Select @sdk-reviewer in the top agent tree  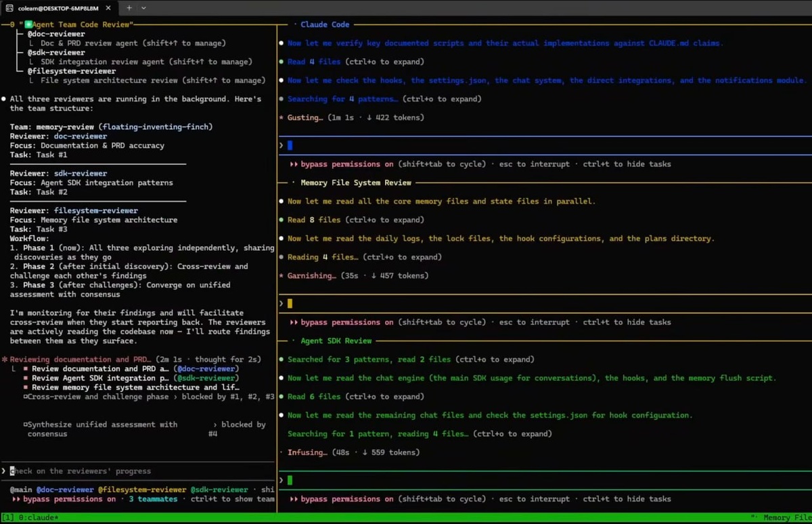[x=56, y=52]
